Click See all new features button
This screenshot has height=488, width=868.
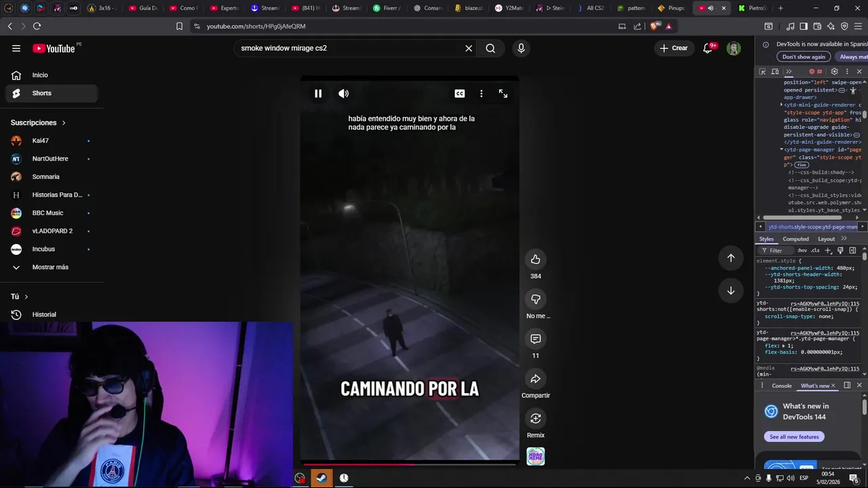[x=794, y=437]
